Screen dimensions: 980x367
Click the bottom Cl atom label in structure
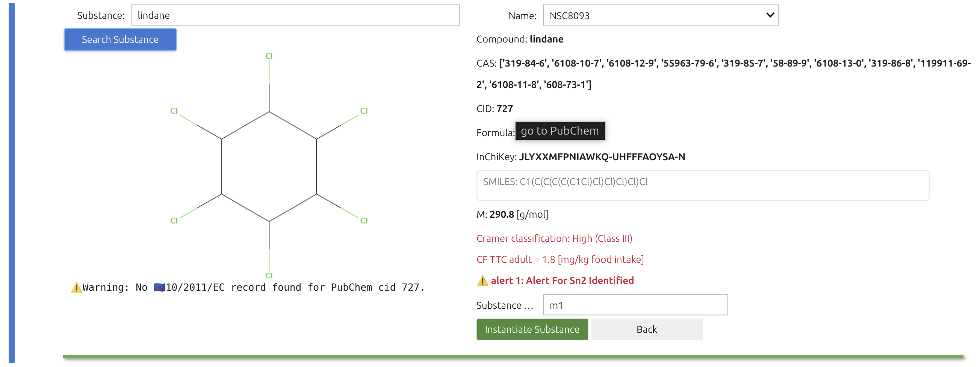[269, 275]
